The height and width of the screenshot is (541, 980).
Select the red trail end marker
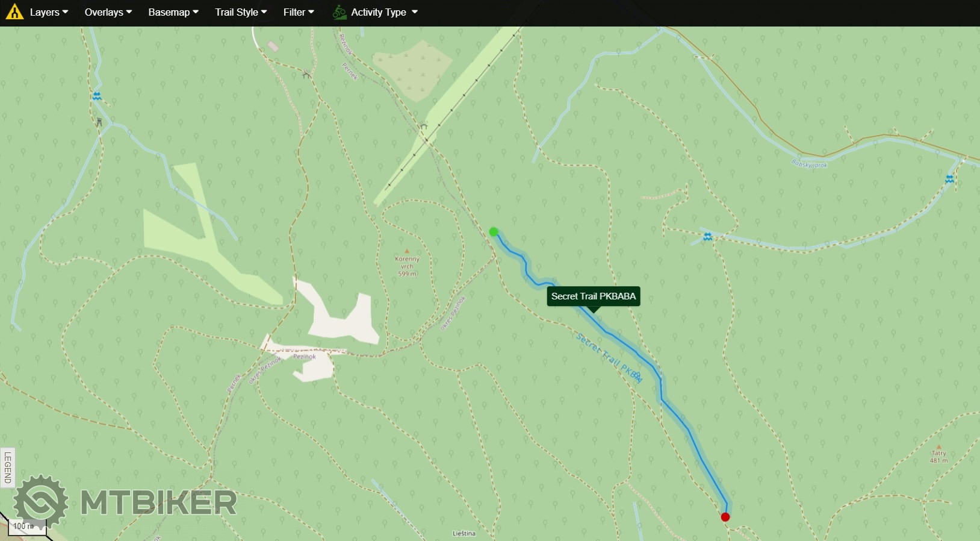(725, 517)
